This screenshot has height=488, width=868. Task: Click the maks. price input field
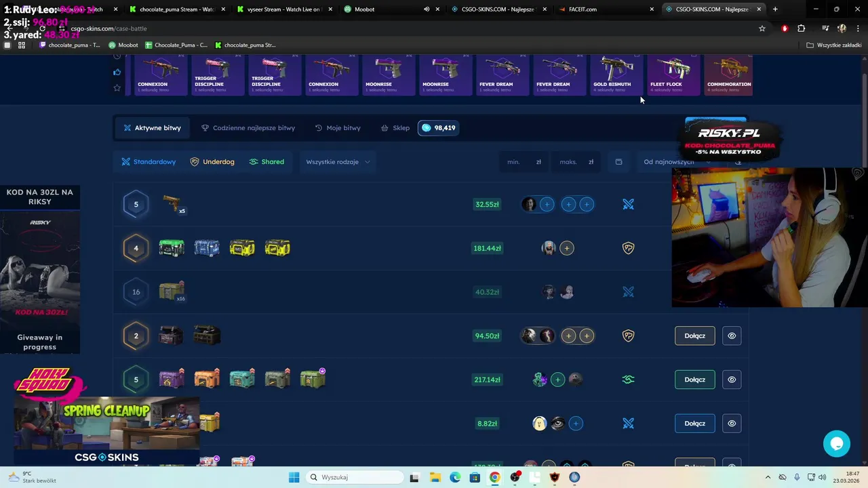576,162
